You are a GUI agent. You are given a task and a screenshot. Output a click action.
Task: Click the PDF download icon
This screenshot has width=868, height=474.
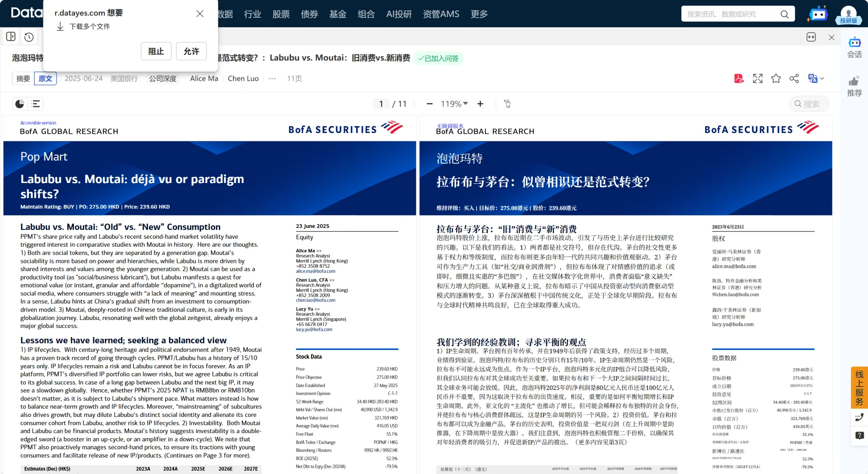(x=739, y=79)
